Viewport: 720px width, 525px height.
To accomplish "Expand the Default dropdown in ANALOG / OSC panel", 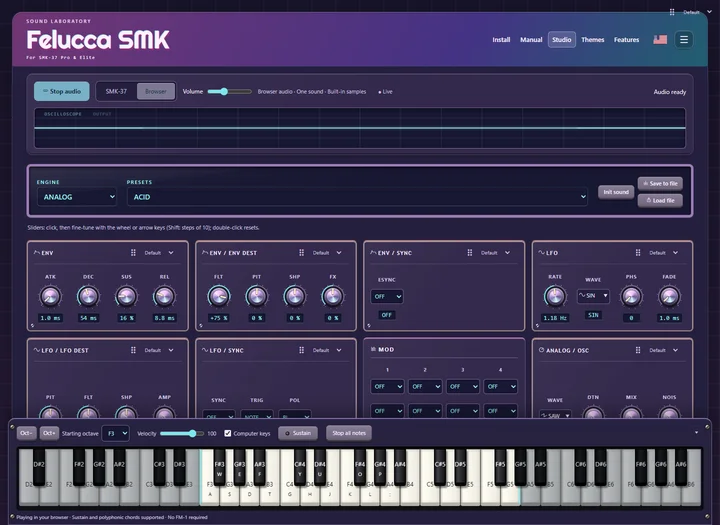I will (664, 350).
